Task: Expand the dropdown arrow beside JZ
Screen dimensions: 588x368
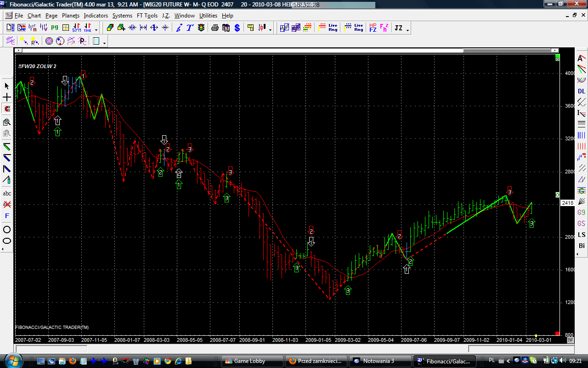Action: pyautogui.click(x=407, y=30)
